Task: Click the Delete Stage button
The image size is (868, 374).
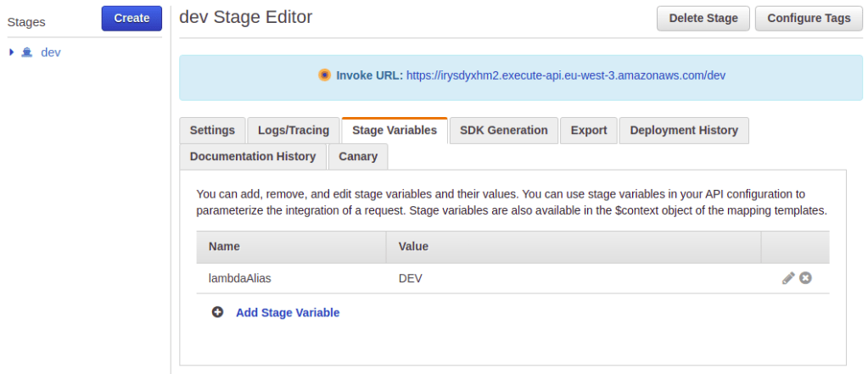Action: [x=703, y=19]
